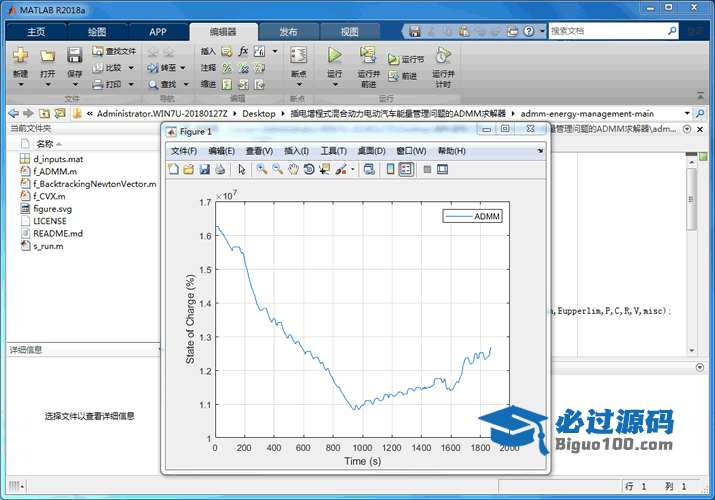Screen dimensions: 715x500
Task: Click Zoom In tool in Figure 1
Action: point(262,169)
